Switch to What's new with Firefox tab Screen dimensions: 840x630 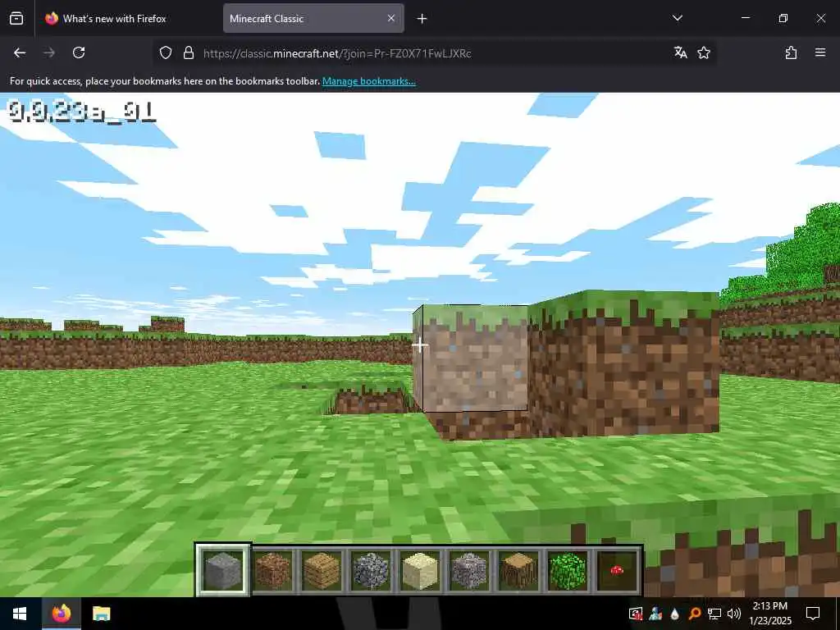(129, 18)
